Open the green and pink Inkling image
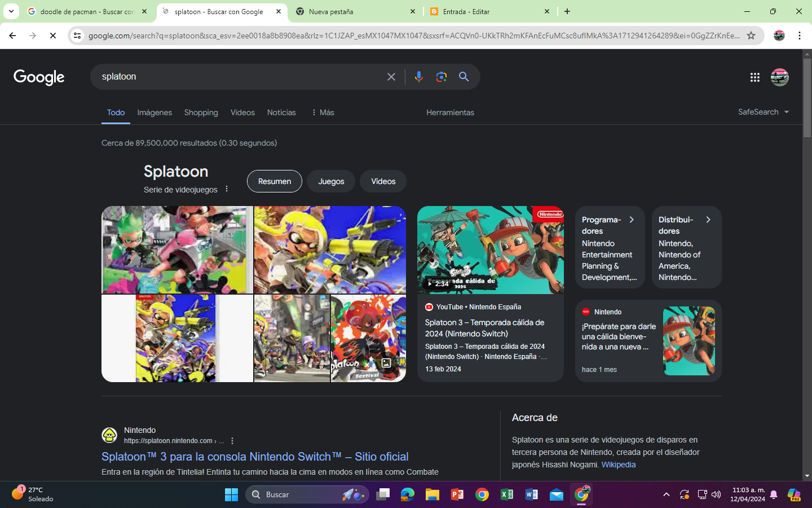 coord(177,249)
